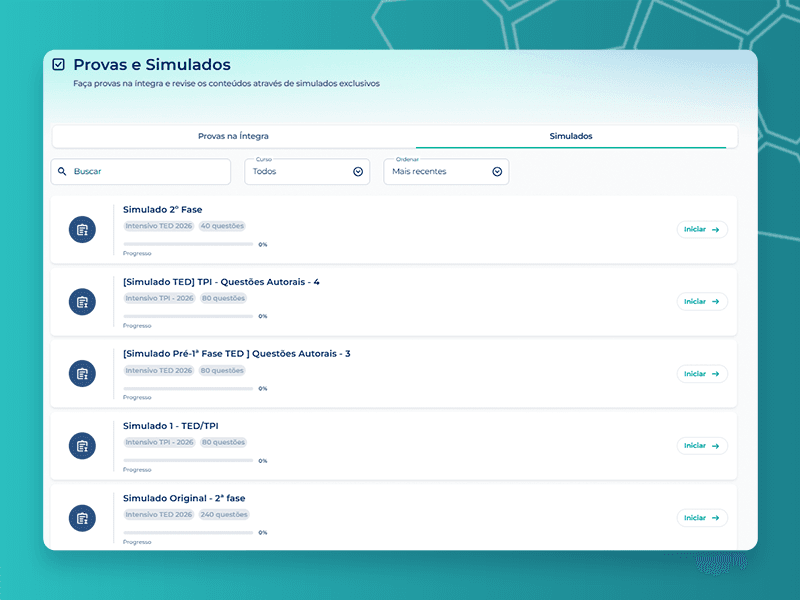Viewport: 800px width, 600px height.
Task: Open the [Simulado TED] TPI - Questões Autorais - 4 title
Action: click(221, 282)
